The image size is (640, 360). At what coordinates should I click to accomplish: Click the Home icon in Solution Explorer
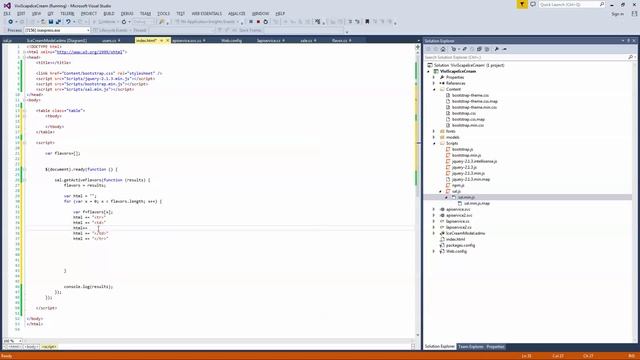click(443, 49)
